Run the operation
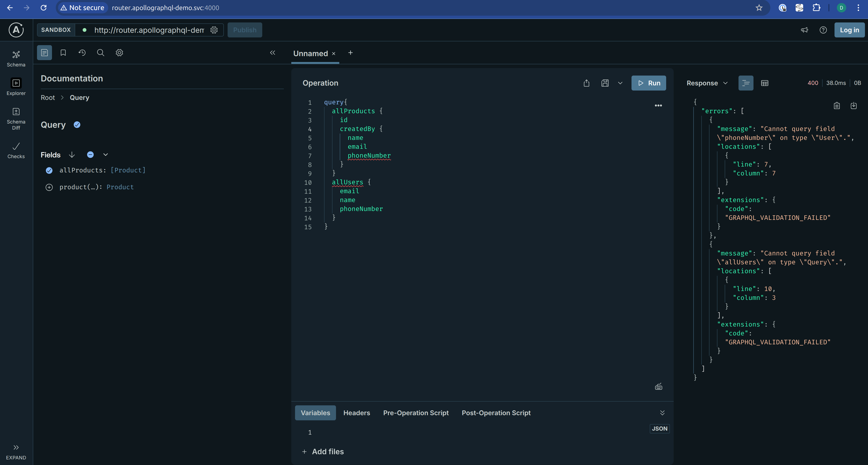This screenshot has width=868, height=465. coord(648,83)
